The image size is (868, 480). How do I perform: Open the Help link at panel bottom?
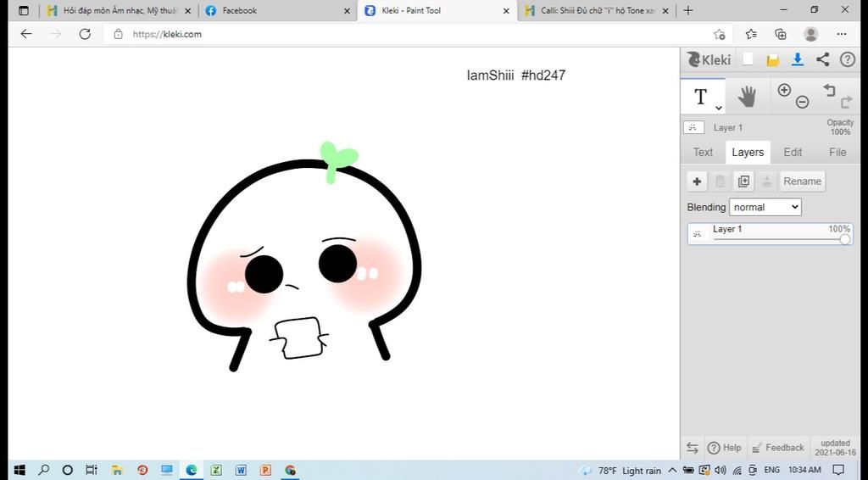[725, 447]
